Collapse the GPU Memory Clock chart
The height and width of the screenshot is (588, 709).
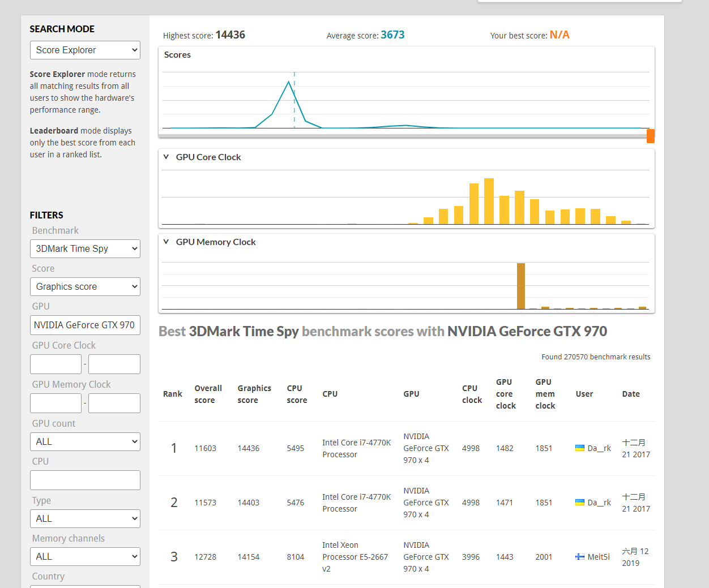166,242
